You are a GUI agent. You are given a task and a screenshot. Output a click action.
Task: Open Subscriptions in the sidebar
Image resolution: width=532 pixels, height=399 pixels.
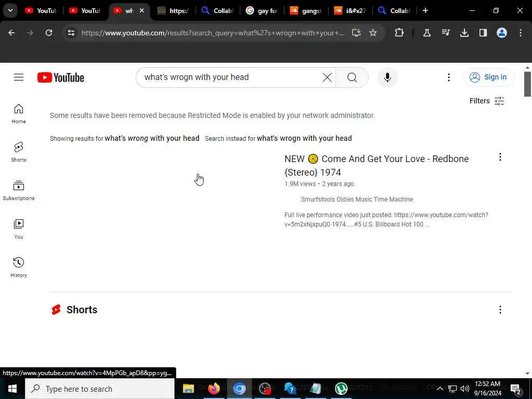pos(19,190)
